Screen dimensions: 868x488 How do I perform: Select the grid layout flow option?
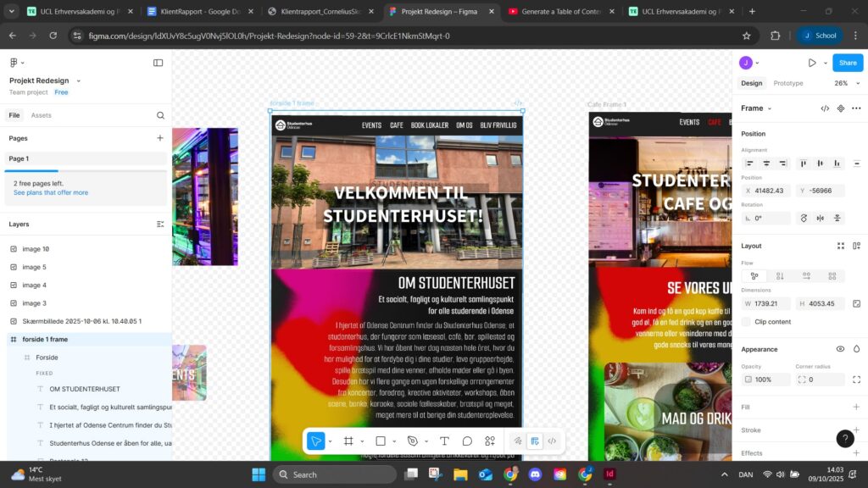(x=832, y=275)
